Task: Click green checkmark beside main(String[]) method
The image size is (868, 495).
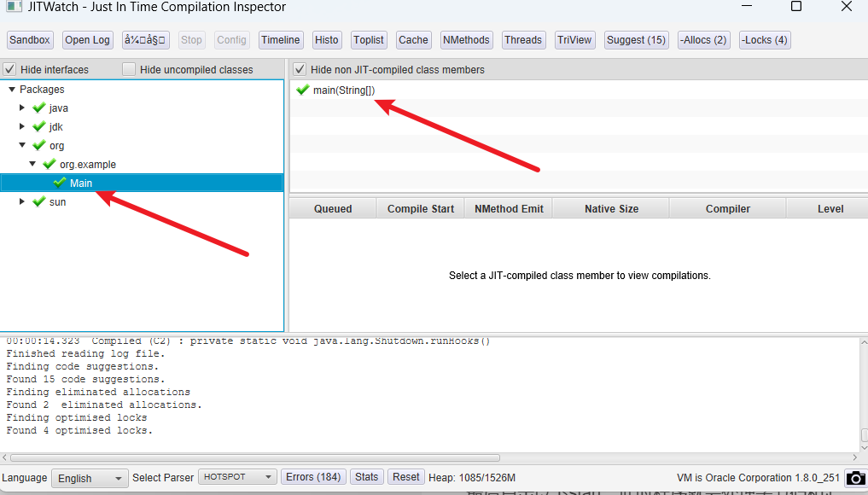Action: point(302,90)
